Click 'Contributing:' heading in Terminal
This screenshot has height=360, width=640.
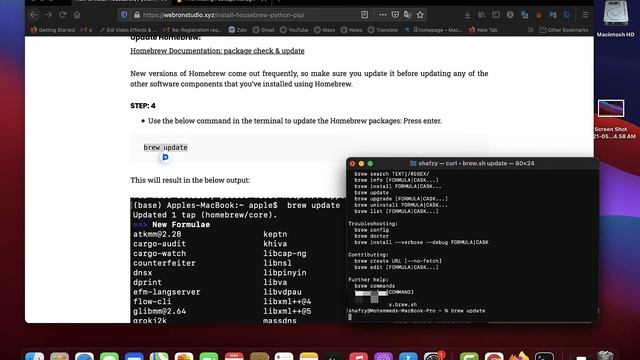368,255
